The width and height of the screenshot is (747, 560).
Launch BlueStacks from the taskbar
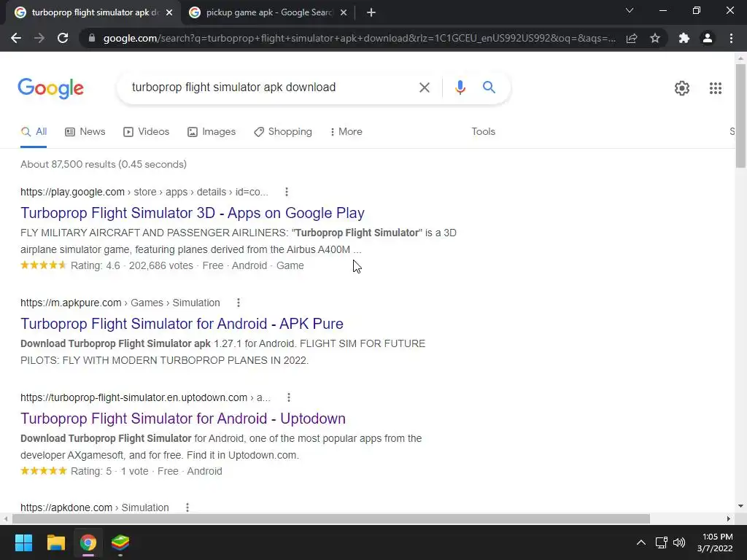120,542
